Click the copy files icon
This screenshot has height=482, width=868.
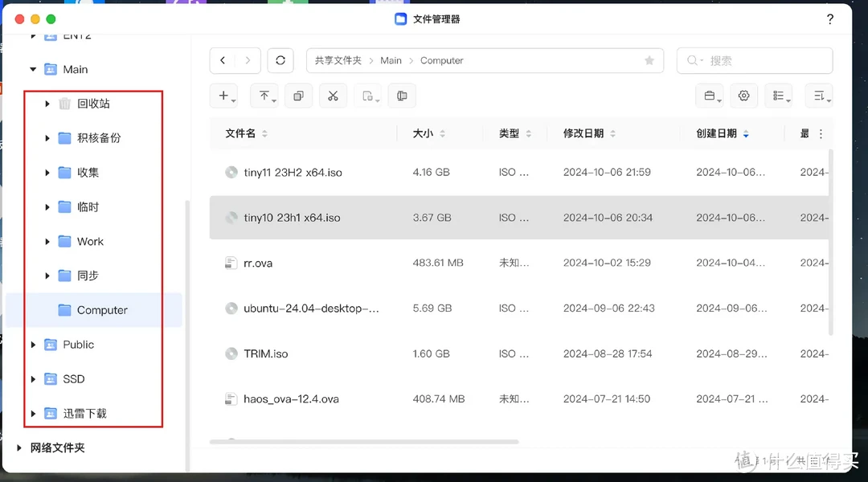click(x=298, y=95)
